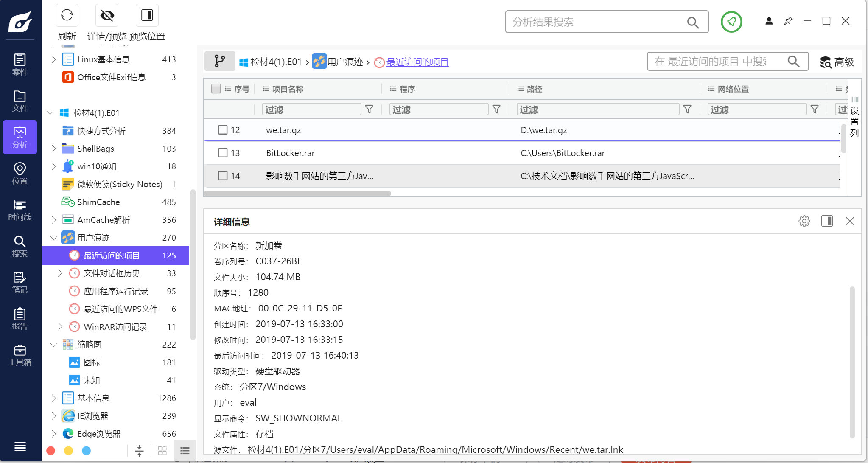This screenshot has height=463, width=868.
Task: Open detail panel settings gear
Action: 804,221
